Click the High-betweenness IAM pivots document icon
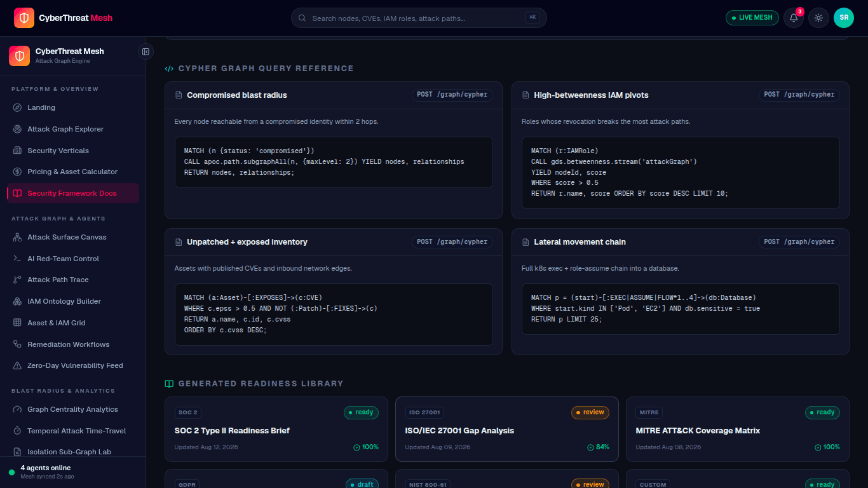 (x=526, y=95)
